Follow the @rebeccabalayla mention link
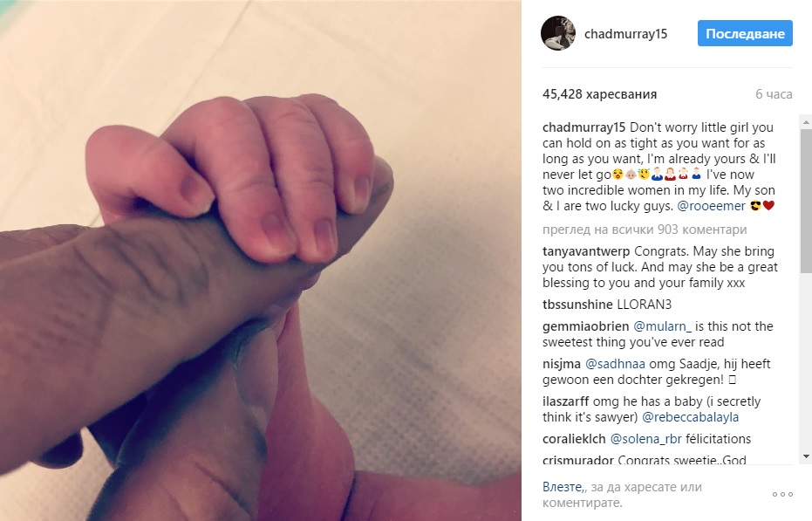The image size is (812, 521). (x=690, y=417)
